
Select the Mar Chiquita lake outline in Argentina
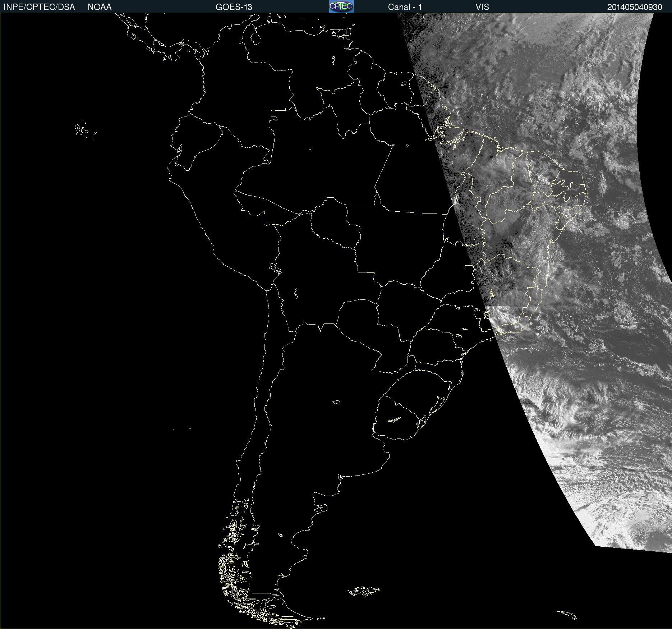click(x=336, y=402)
